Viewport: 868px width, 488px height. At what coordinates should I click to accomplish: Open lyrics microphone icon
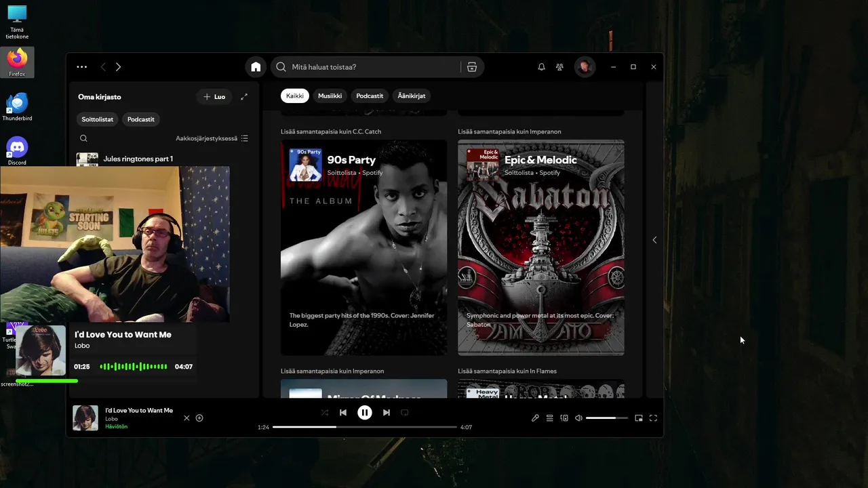535,418
